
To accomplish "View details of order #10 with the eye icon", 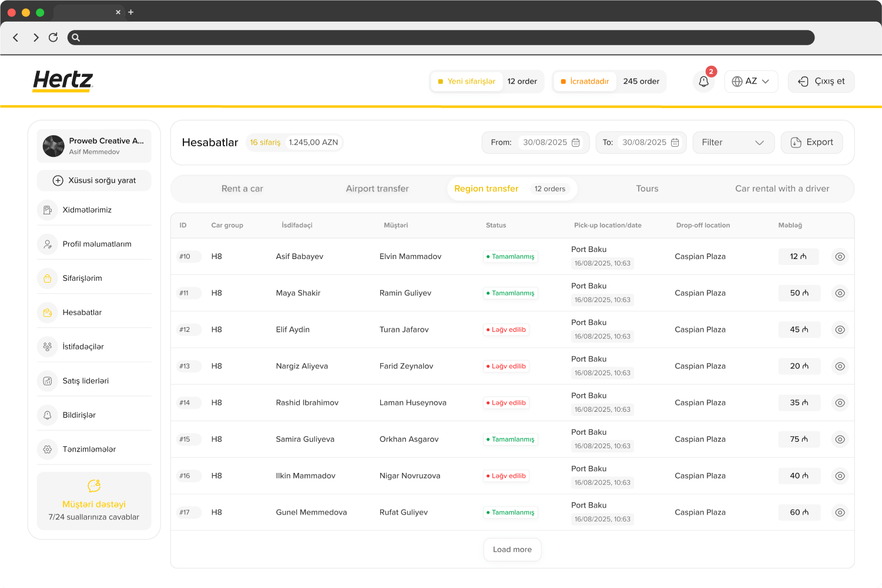I will click(x=840, y=256).
